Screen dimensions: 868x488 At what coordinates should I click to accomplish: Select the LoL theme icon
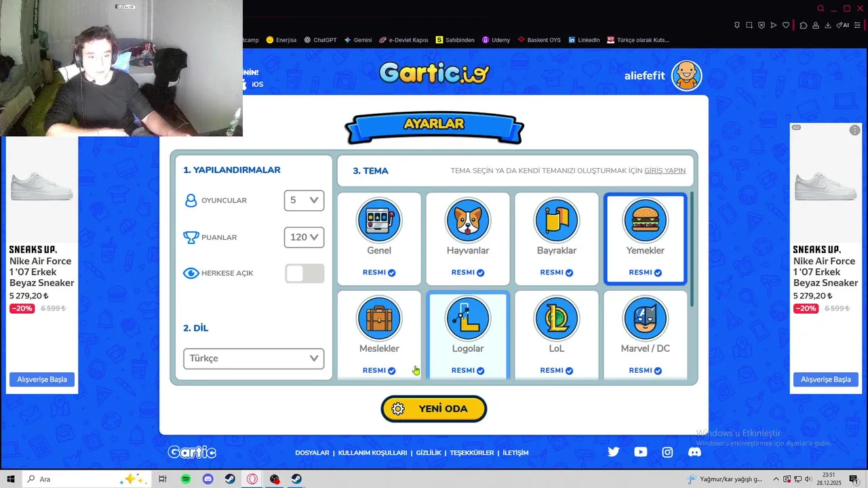pyautogui.click(x=557, y=319)
